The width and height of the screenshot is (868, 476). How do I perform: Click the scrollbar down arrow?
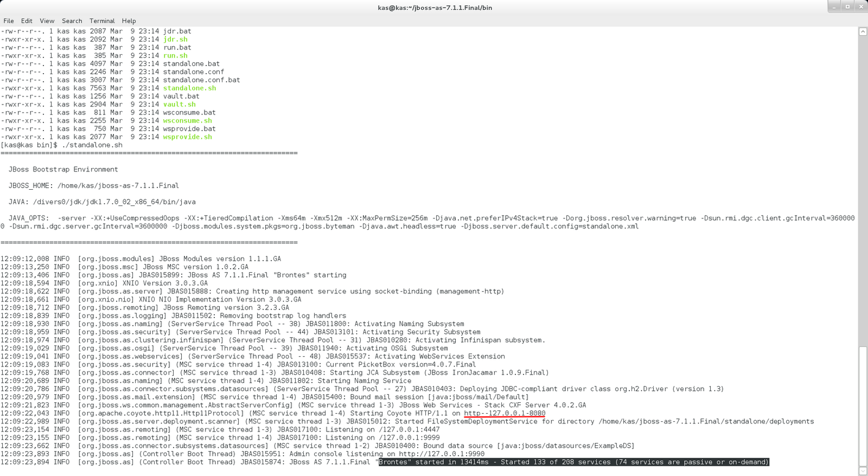tap(863, 471)
